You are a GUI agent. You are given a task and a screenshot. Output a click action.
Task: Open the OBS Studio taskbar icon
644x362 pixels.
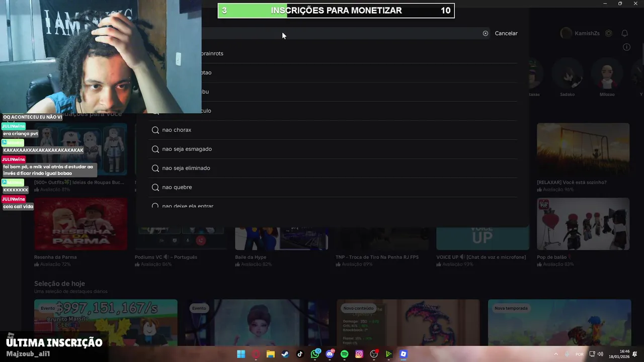(374, 354)
